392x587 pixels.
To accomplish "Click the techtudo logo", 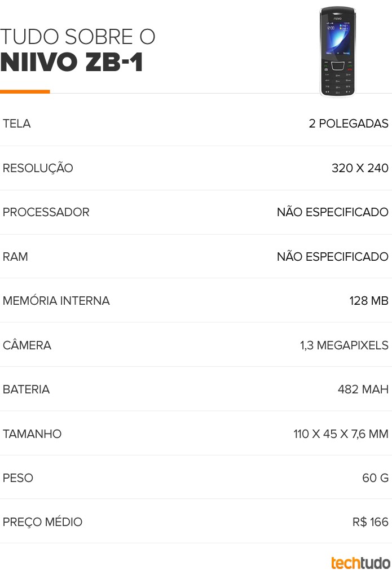I will click(360, 563).
